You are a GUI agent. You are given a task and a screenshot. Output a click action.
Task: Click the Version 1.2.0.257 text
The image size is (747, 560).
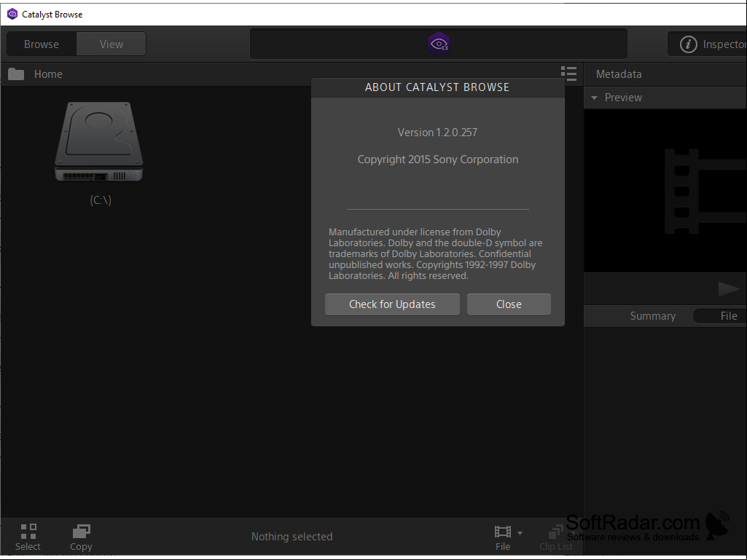point(437,133)
